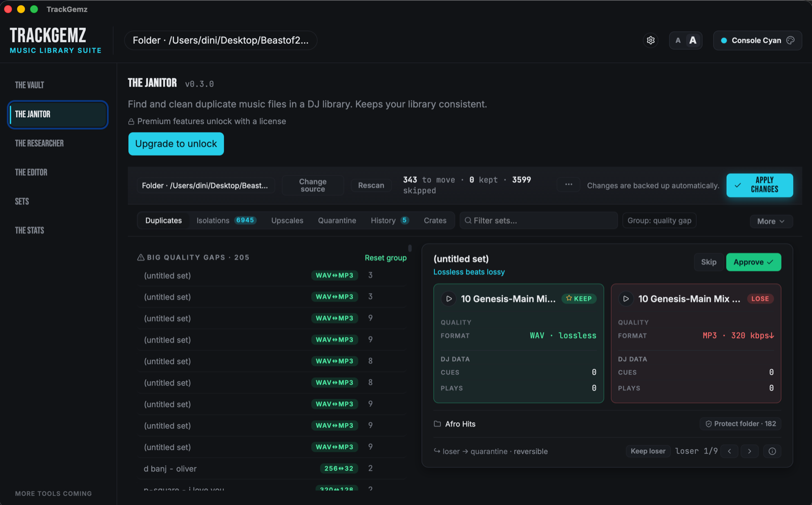This screenshot has height=505, width=812.
Task: Play the KEEP track preview
Action: (449, 299)
